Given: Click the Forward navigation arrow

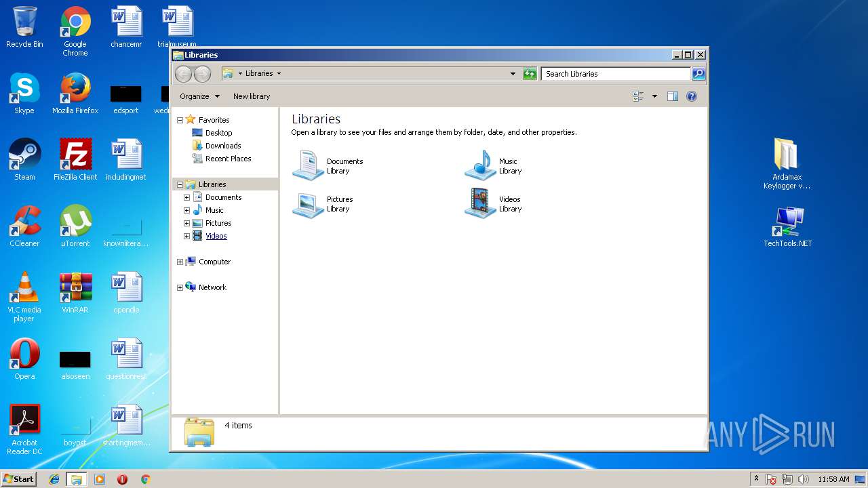Looking at the screenshot, I should pos(202,74).
